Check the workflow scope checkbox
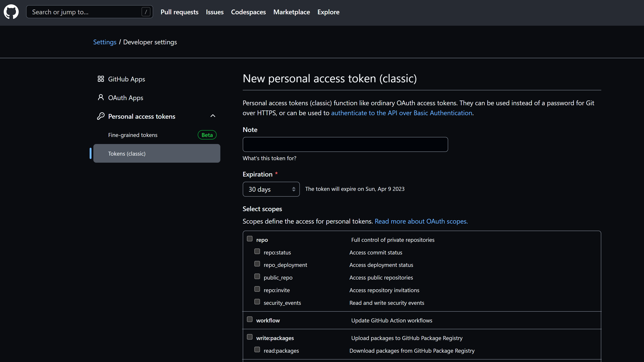Viewport: 644px width, 362px height. click(x=250, y=319)
